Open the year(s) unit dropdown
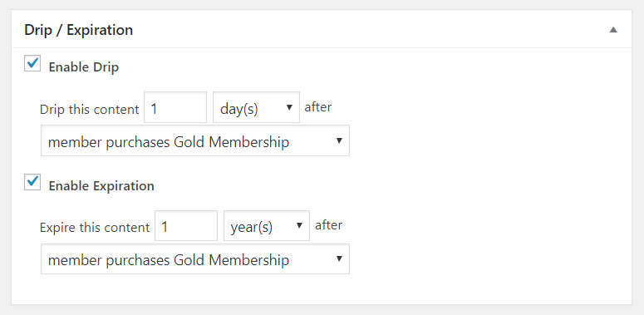The image size is (644, 315). pyautogui.click(x=267, y=225)
